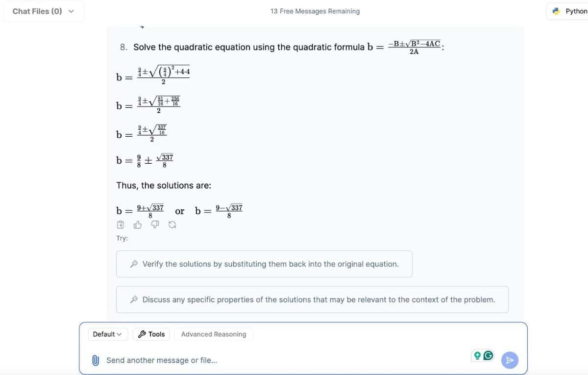Click the chevron next to Chat Files
The width and height of the screenshot is (588, 375).
tap(71, 11)
